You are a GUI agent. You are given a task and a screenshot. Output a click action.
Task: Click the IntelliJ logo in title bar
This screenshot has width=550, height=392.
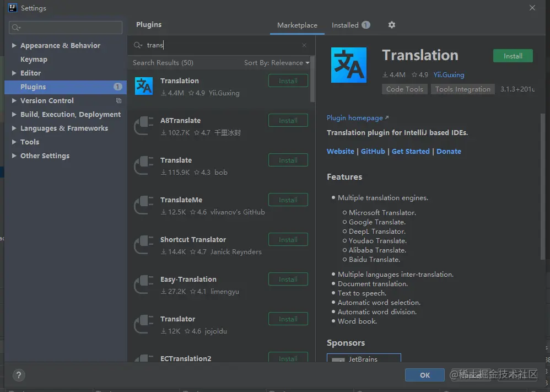click(13, 8)
